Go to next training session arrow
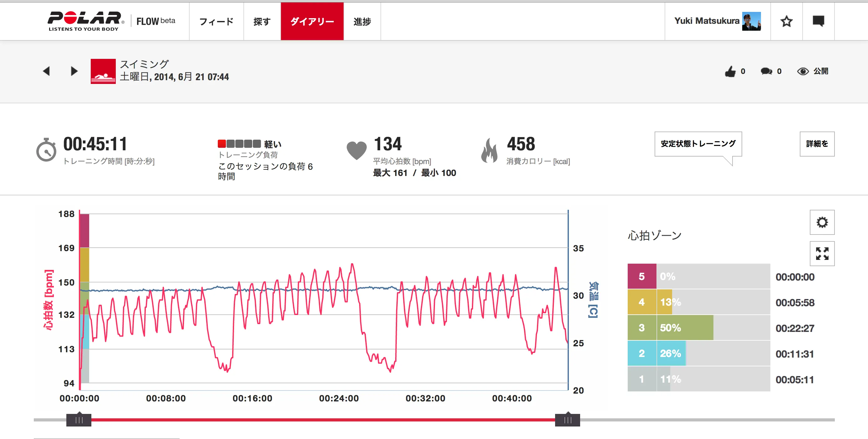Screen dimensions: 868x439 coord(74,71)
